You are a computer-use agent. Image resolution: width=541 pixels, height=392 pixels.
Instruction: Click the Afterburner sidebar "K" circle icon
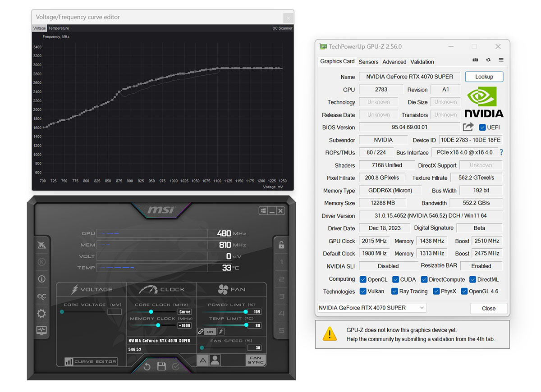pos(41,262)
